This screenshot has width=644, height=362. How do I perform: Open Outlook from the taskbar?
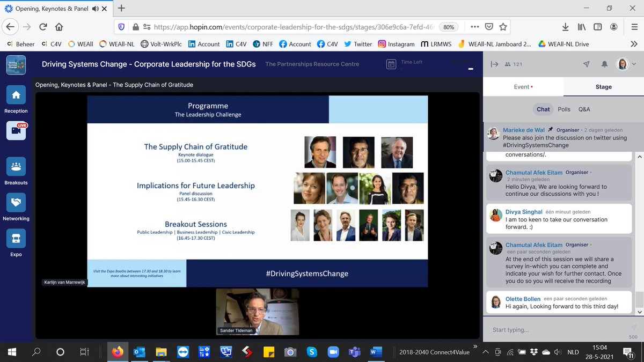click(x=140, y=352)
